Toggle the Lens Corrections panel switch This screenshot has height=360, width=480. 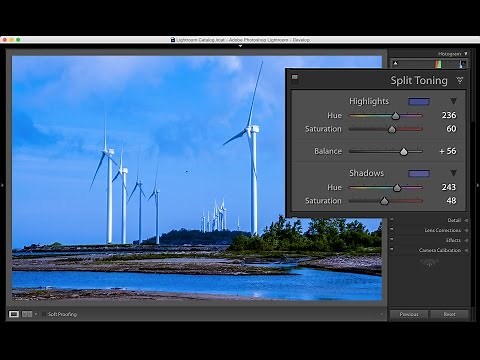click(x=392, y=230)
